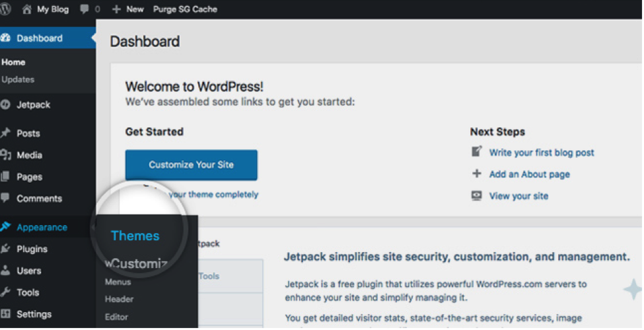The height and width of the screenshot is (330, 644).
Task: Open the Plugins menu label
Action: point(32,249)
